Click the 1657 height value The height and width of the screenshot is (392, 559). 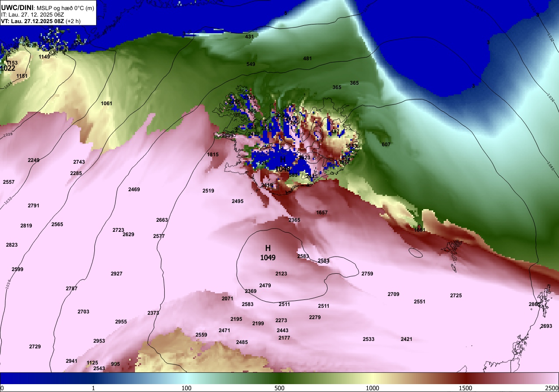322,213
